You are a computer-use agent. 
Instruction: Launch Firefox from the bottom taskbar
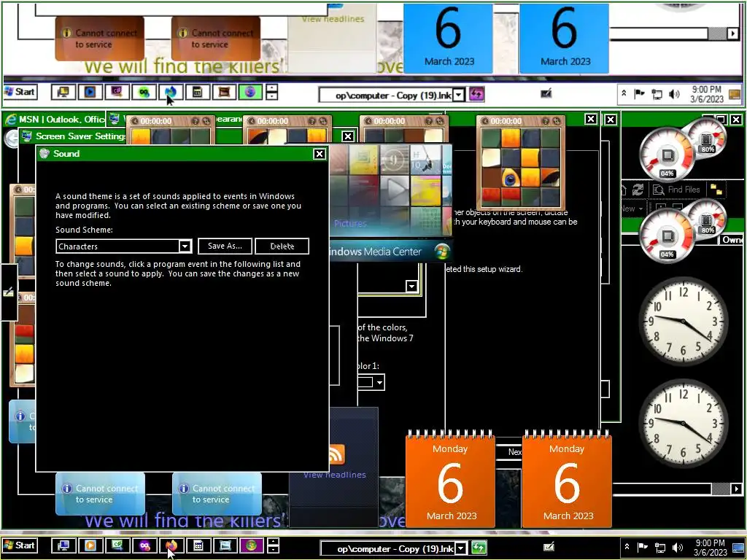coord(171,545)
